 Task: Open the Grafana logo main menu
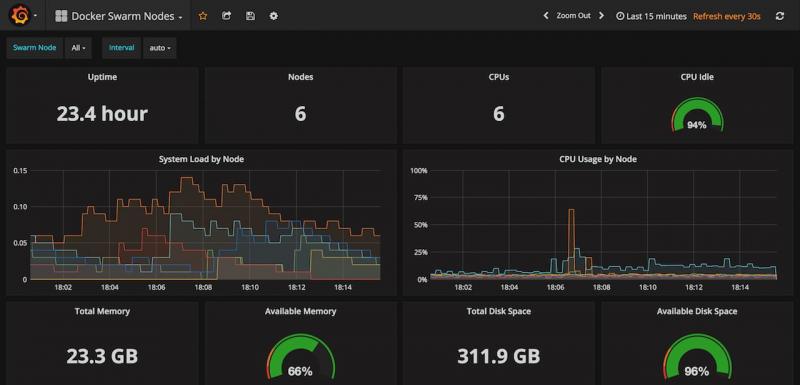pyautogui.click(x=22, y=16)
